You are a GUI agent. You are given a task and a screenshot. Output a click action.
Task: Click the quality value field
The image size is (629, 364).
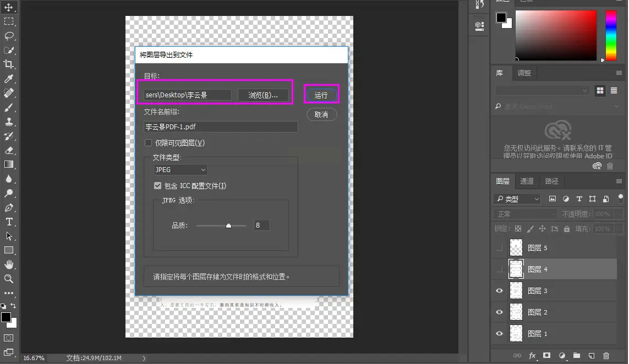261,225
